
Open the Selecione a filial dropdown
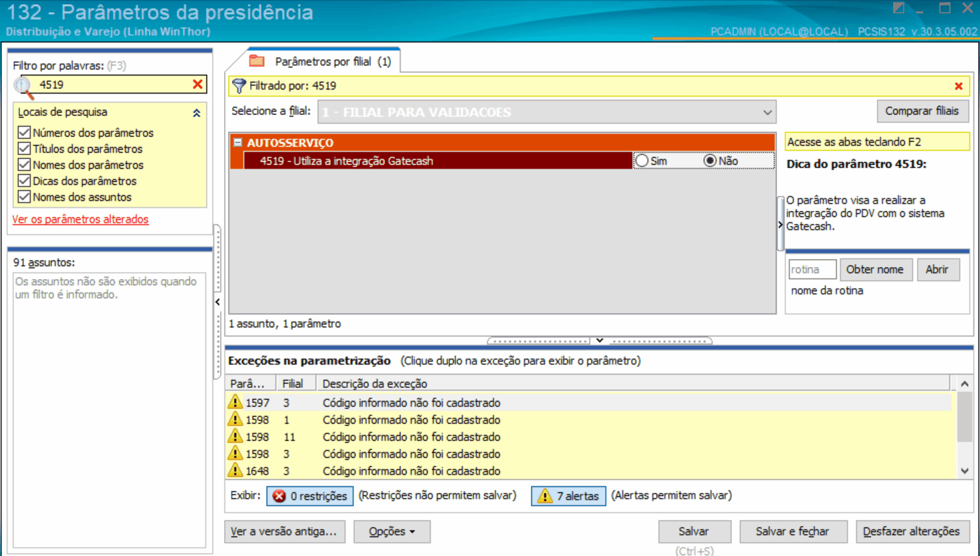[x=767, y=112]
